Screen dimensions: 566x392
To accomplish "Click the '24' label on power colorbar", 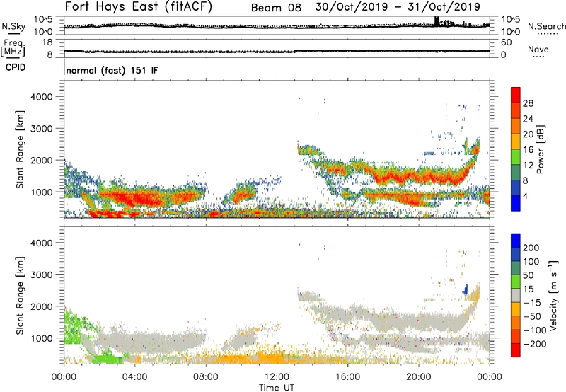I will (528, 119).
